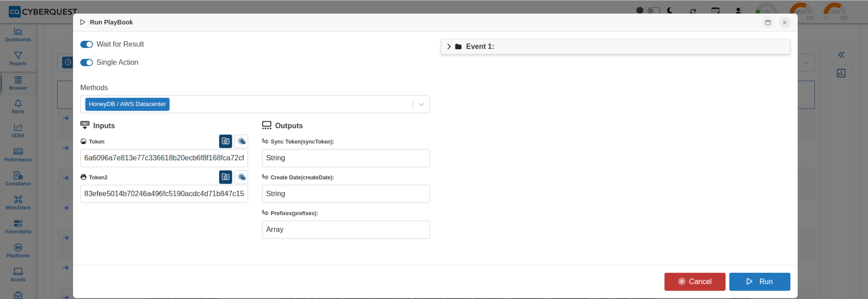Open Dashboards in the sidebar
Image resolution: width=868 pixels, height=299 pixels.
click(x=18, y=35)
